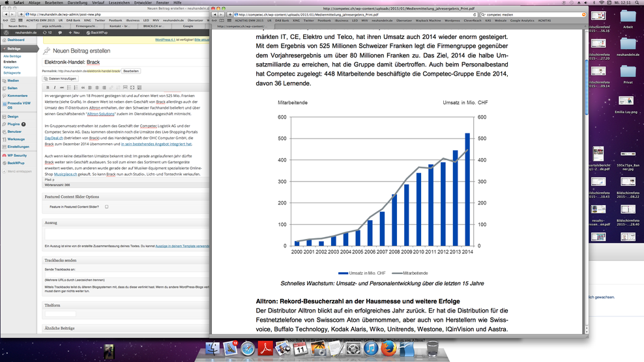Align text left in WordPress editor

pos(90,87)
